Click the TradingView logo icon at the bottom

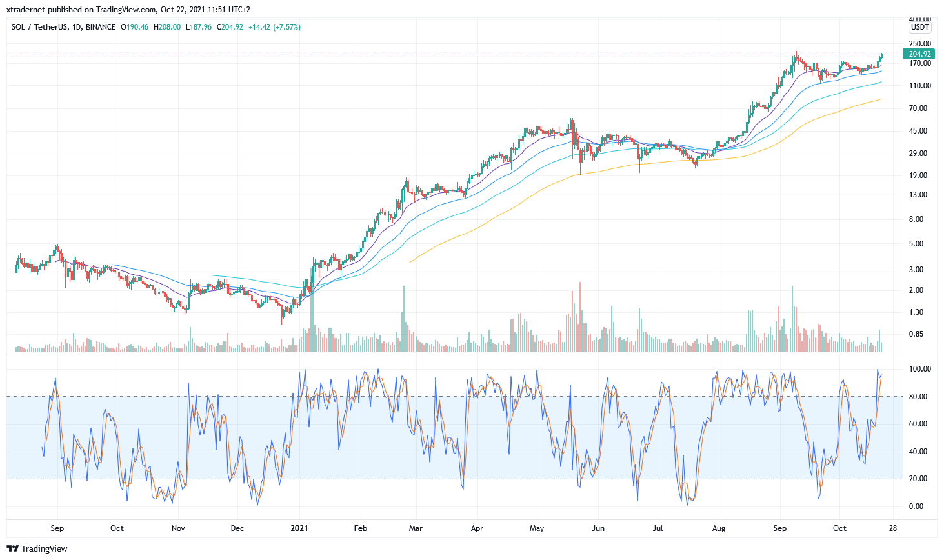point(12,549)
